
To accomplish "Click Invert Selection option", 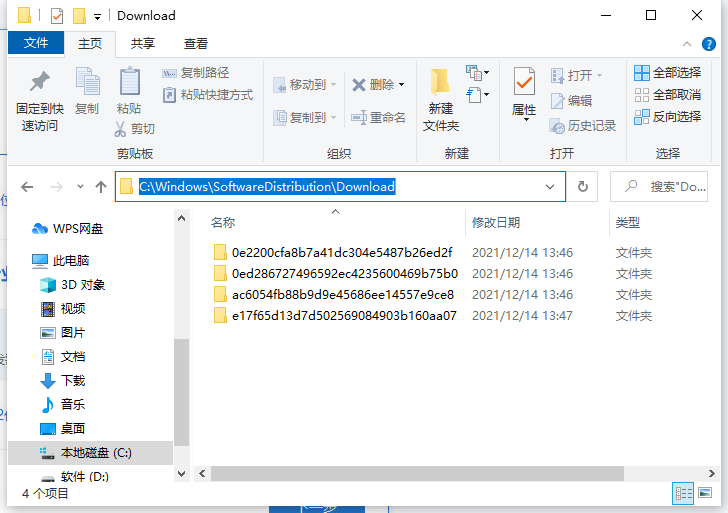I will (668, 117).
